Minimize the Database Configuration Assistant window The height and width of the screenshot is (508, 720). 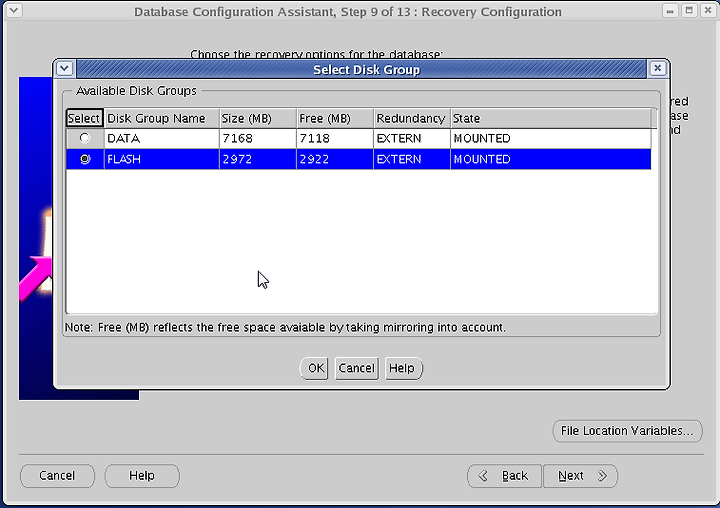[x=670, y=11]
